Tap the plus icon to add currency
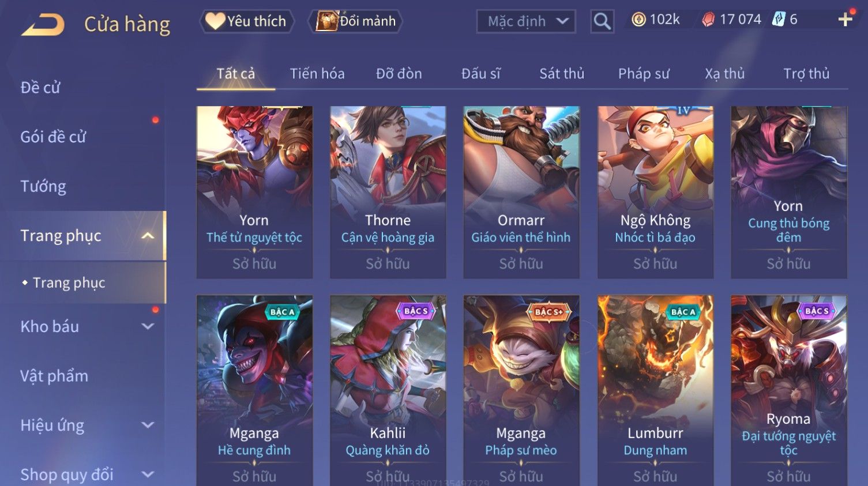 point(846,20)
